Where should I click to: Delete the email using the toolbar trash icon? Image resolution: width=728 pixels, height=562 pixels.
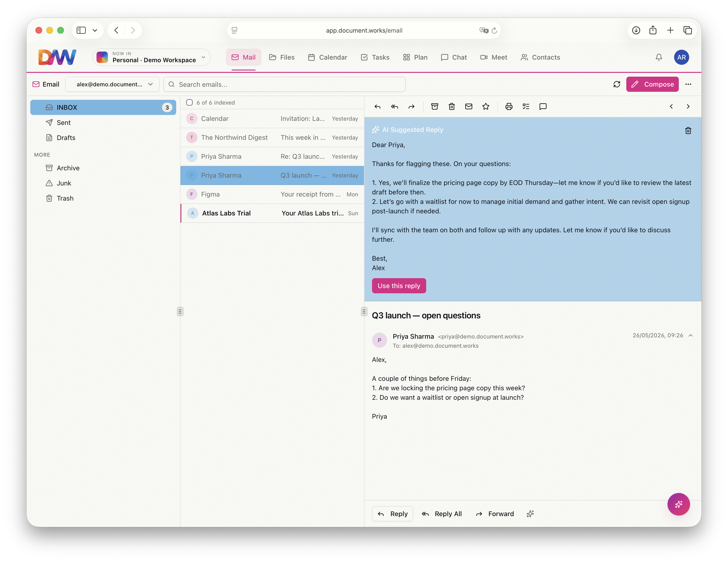[452, 107]
